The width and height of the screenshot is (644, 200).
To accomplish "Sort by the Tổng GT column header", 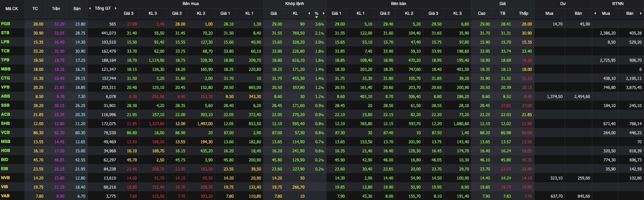I will (x=103, y=8).
